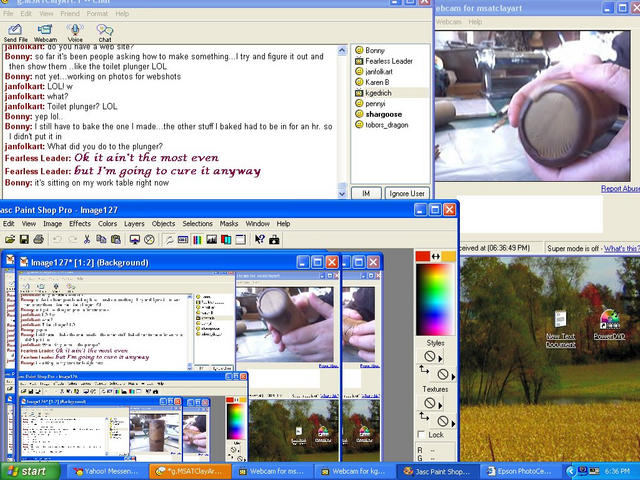Toggle the Color Palette striped button
Image resolution: width=640 pixels, height=480 pixels.
[x=197, y=240]
